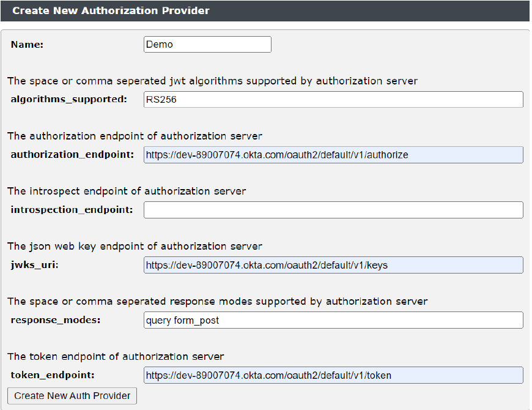Screen dimensions: 532x410
Task: Click the authorization_endpoint URL input field
Action: point(333,155)
